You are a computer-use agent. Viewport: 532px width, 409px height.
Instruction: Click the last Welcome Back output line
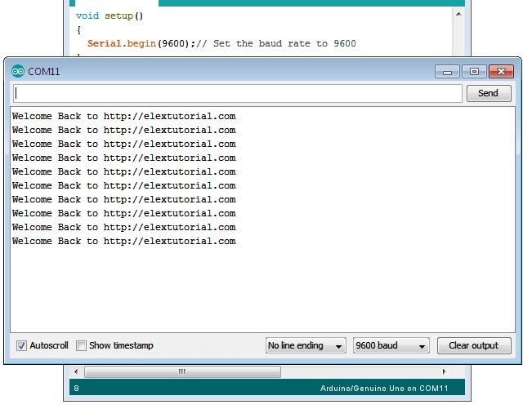tap(124, 242)
